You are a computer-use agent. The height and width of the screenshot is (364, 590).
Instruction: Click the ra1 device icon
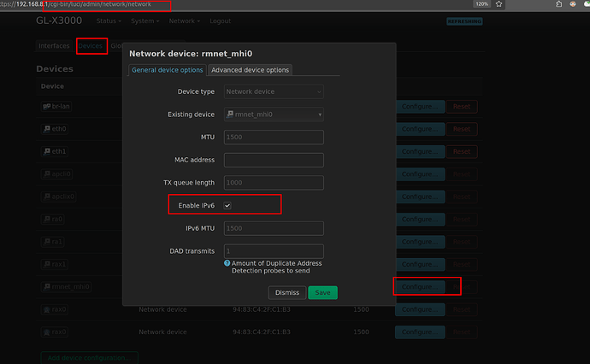[x=47, y=242]
